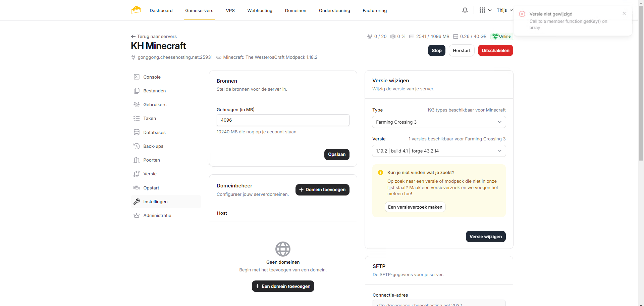Image resolution: width=644 pixels, height=306 pixels.
Task: Open the apps grid menu
Action: (485, 10)
